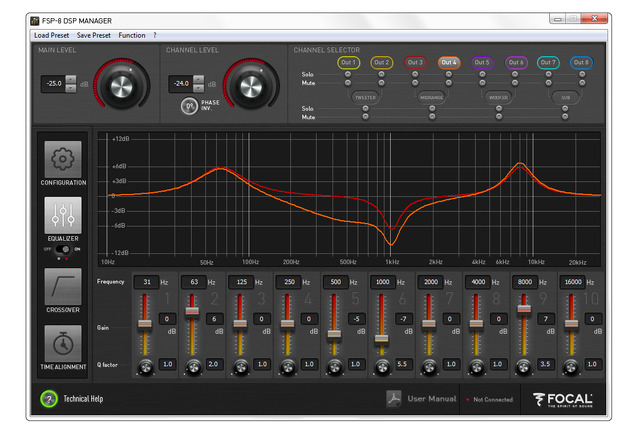This screenshot has height=426, width=640.
Task: Open the Save Preset menu
Action: click(93, 35)
